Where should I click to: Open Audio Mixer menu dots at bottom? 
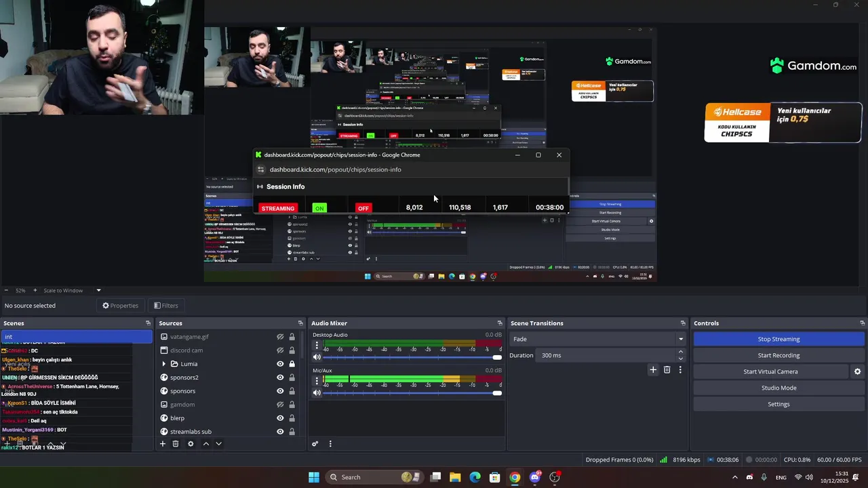point(330,444)
